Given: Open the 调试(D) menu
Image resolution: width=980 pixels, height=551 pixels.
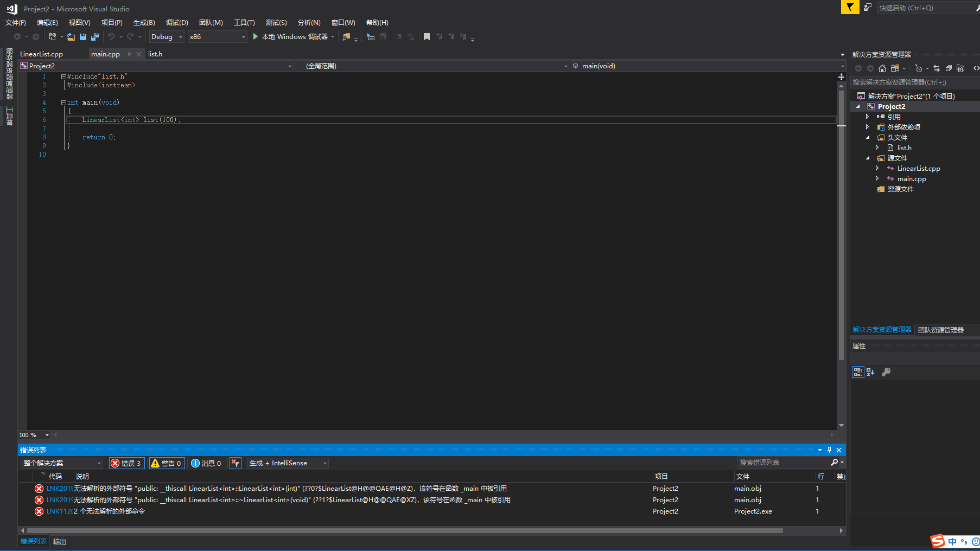Looking at the screenshot, I should (x=177, y=23).
